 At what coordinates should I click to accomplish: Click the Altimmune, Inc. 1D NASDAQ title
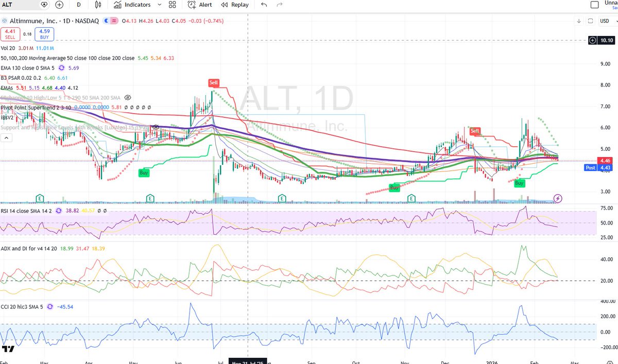[x=55, y=21]
